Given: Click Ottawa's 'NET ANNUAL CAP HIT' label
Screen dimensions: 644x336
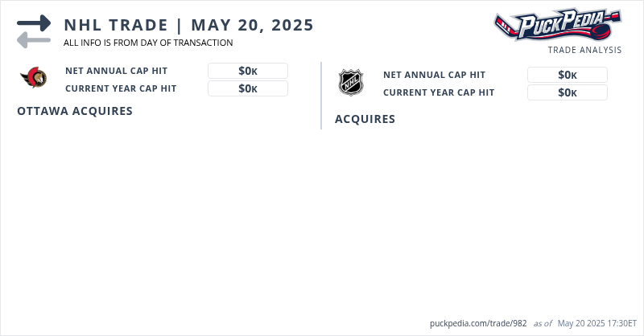Looking at the screenshot, I should (117, 71).
